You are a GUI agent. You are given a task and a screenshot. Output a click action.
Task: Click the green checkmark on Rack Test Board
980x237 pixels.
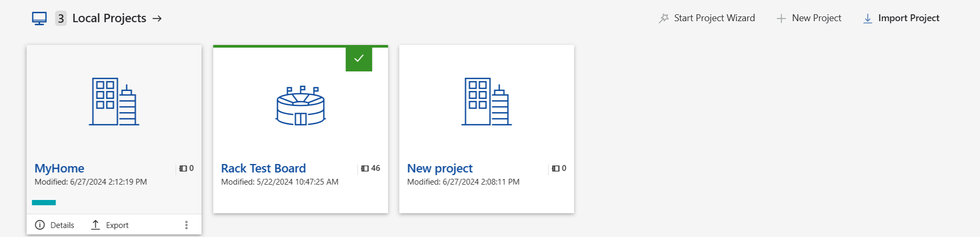[359, 58]
